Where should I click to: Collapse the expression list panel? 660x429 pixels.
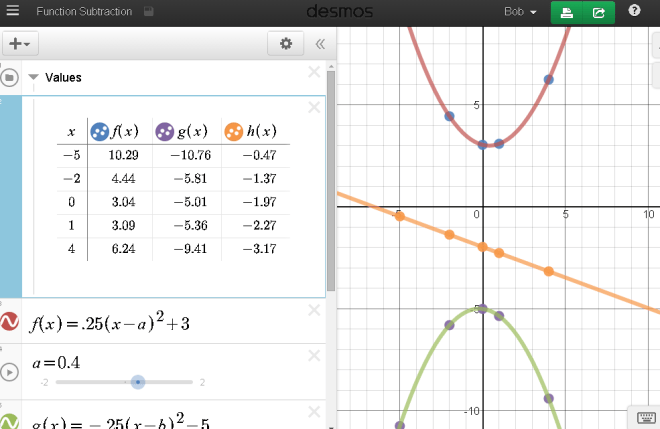(x=320, y=44)
